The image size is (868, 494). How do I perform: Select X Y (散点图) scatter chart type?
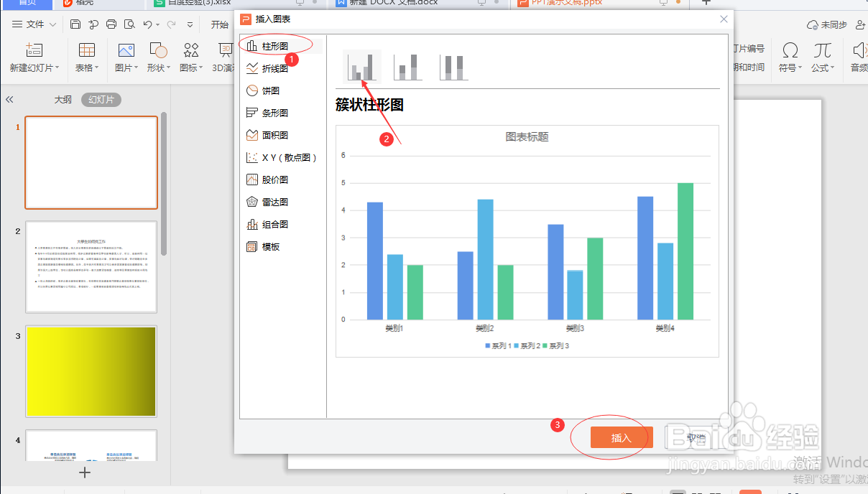[x=281, y=157]
